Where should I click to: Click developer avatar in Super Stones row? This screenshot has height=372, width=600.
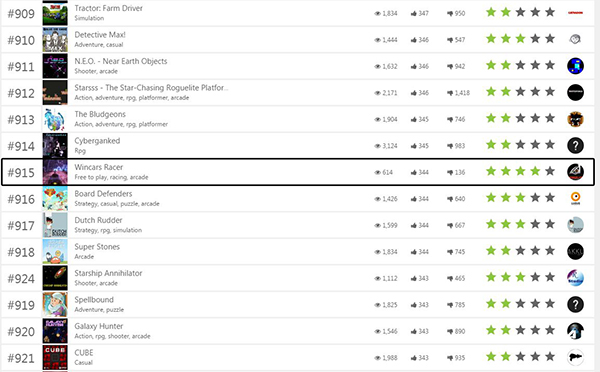575,251
